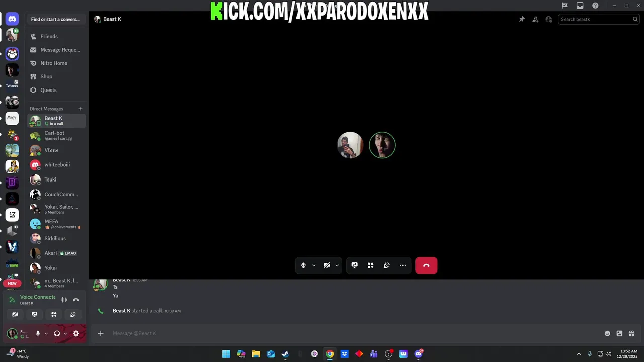Open soundboard from call control bar
The image size is (644, 362).
point(387,265)
